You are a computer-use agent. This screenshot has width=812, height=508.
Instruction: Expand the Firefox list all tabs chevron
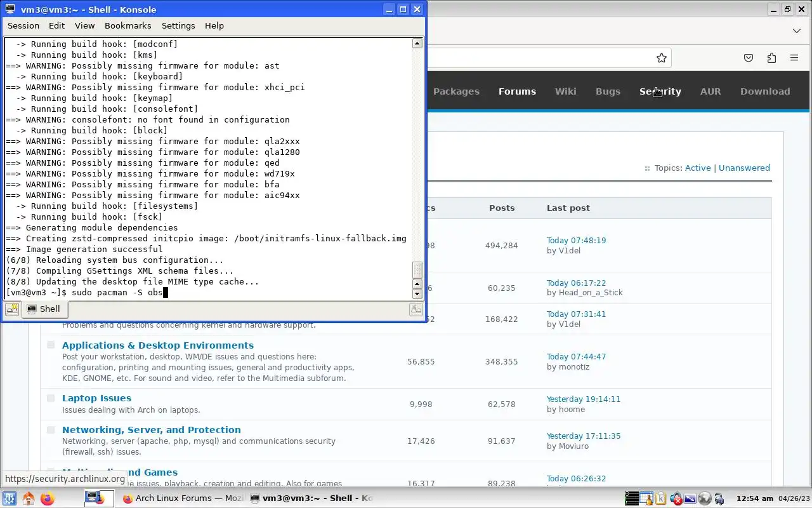point(797,30)
